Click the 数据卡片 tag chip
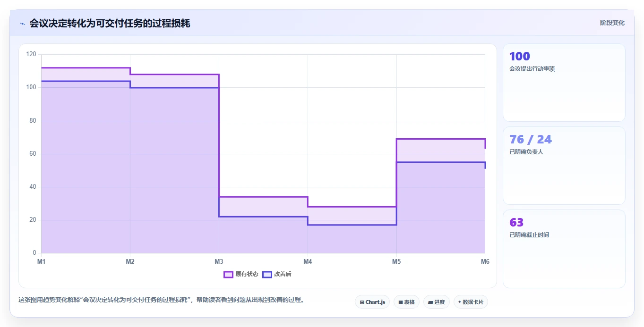The image size is (644, 327). click(471, 302)
